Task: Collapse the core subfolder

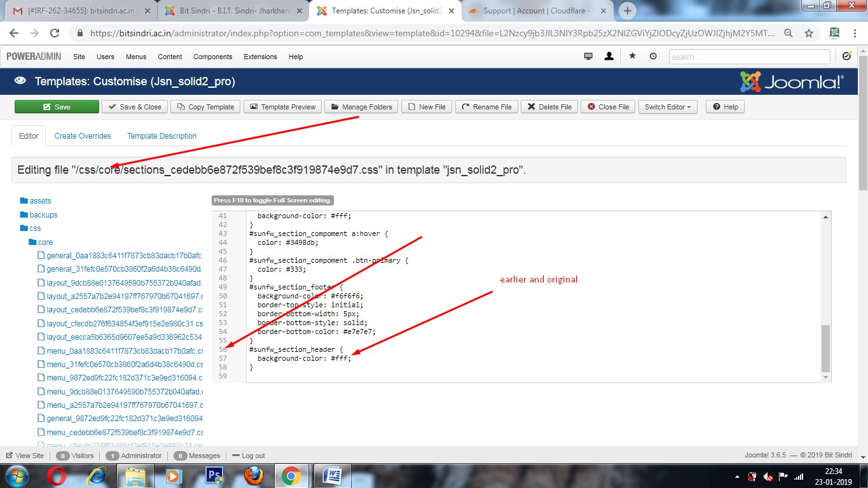Action: coord(41,242)
